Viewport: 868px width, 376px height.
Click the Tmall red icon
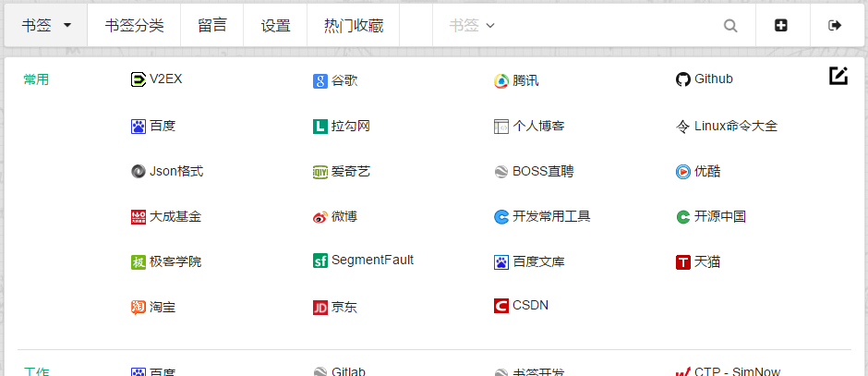pos(683,263)
